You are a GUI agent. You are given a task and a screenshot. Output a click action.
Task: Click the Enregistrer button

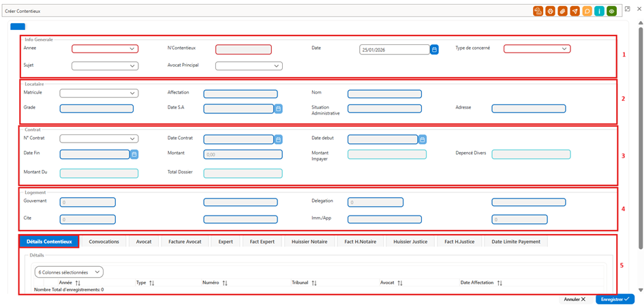pos(615,299)
